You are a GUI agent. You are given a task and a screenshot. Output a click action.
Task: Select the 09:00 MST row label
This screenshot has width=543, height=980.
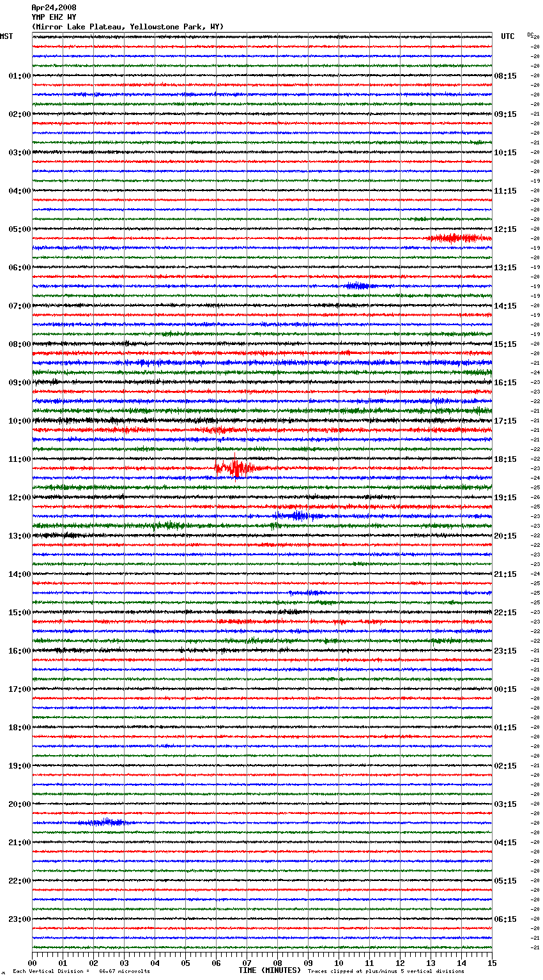point(19,383)
